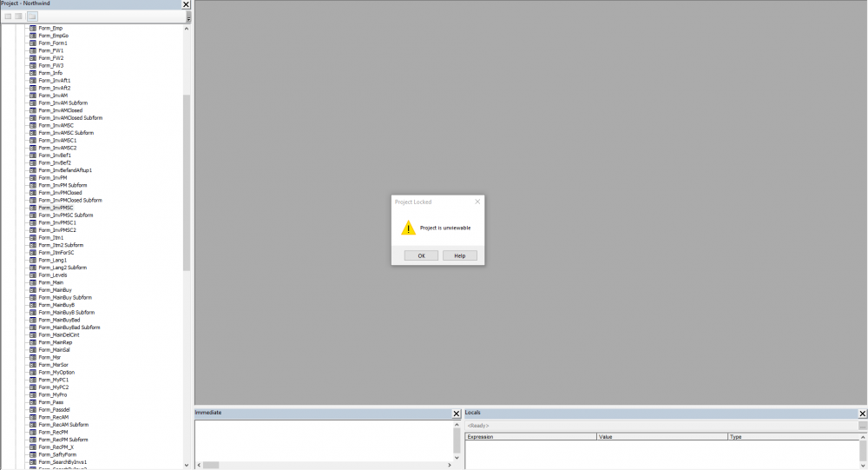The image size is (868, 470).
Task: Select Form_MainBuyBad in project tree
Action: click(x=59, y=320)
